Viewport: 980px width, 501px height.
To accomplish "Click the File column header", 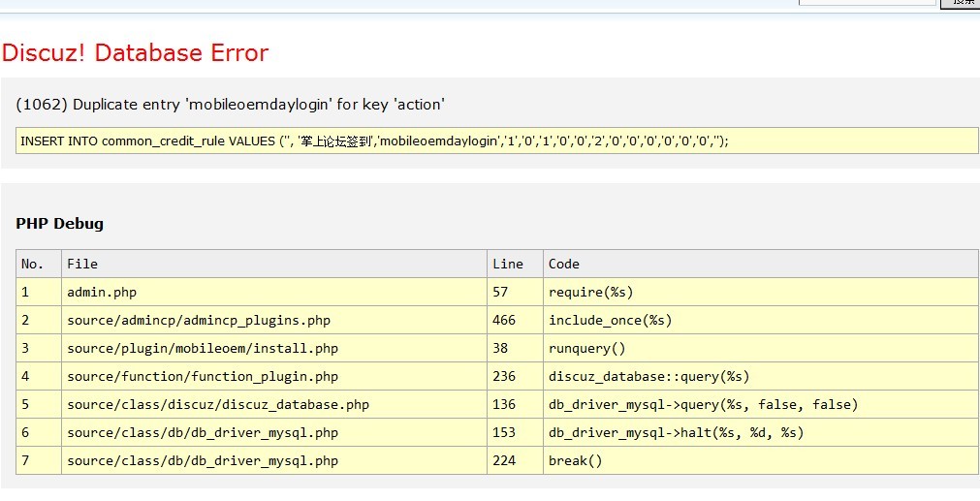I will click(273, 264).
